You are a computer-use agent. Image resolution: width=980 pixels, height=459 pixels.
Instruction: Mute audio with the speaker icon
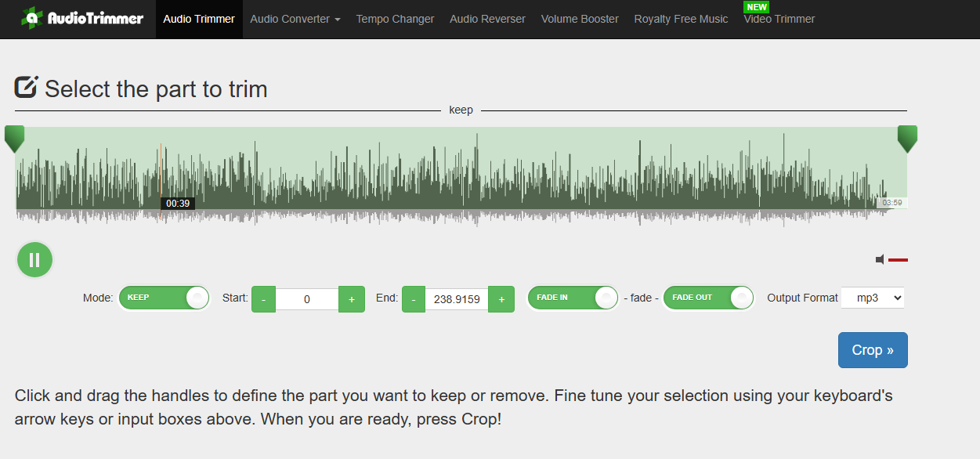pos(881,259)
